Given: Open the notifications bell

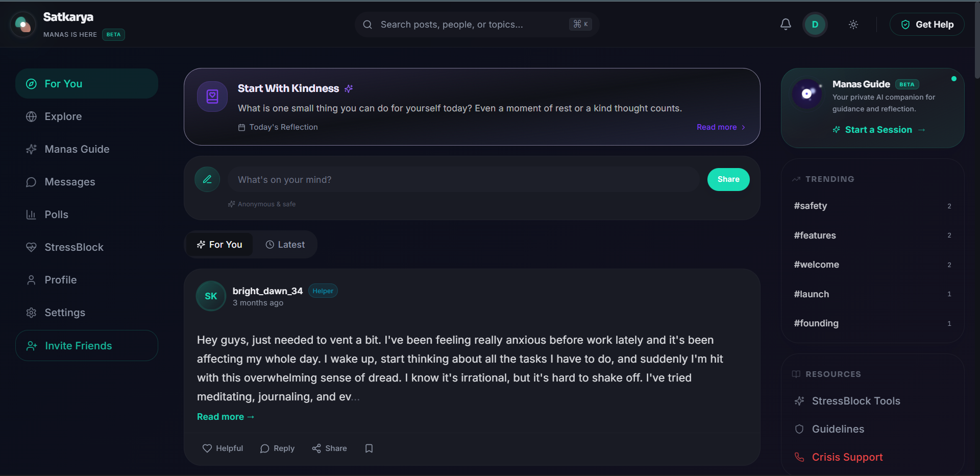Looking at the screenshot, I should coord(786,24).
